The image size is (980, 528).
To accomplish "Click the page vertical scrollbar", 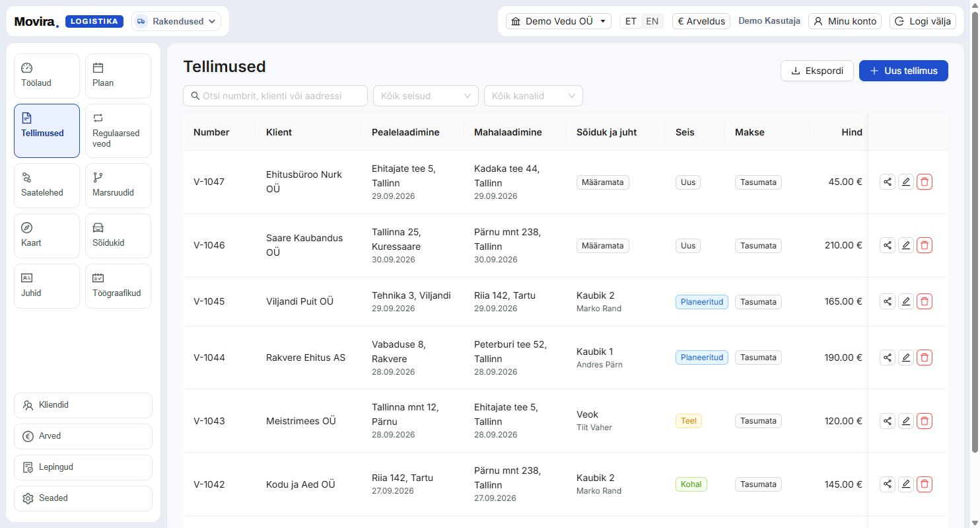I will [x=975, y=231].
